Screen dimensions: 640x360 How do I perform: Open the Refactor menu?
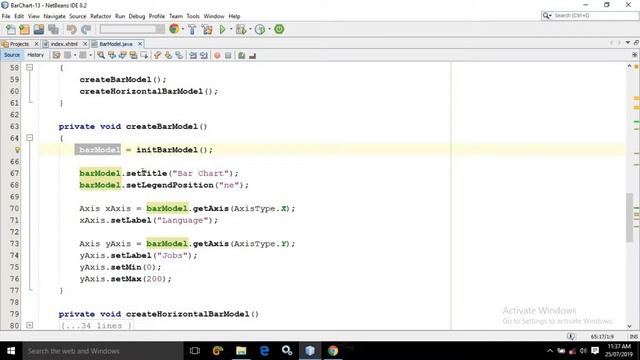pos(100,16)
